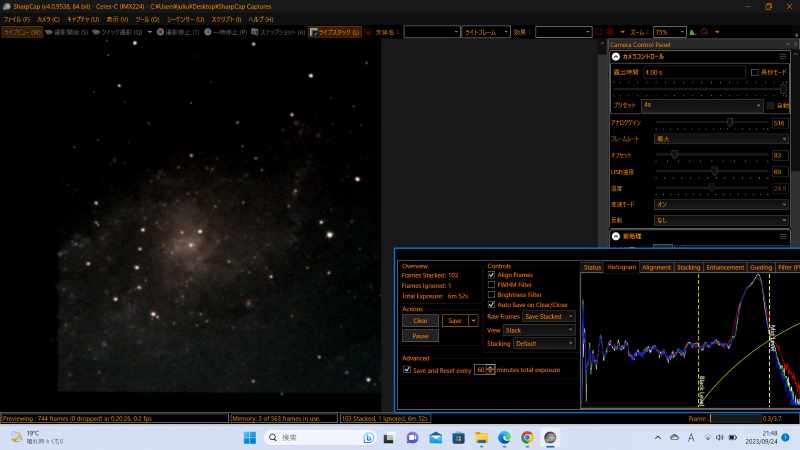Enable the FWHM Filter checkbox

pyautogui.click(x=491, y=285)
